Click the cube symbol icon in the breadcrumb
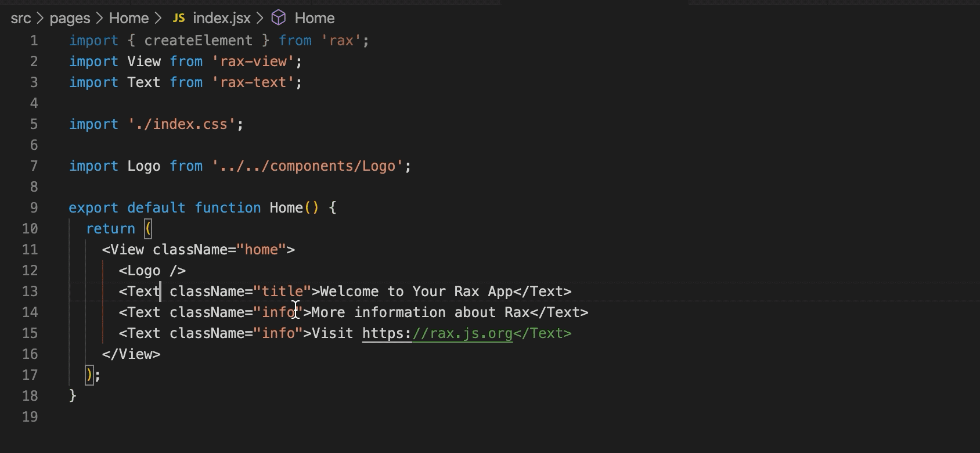Viewport: 980px width, 453px height. [279, 18]
